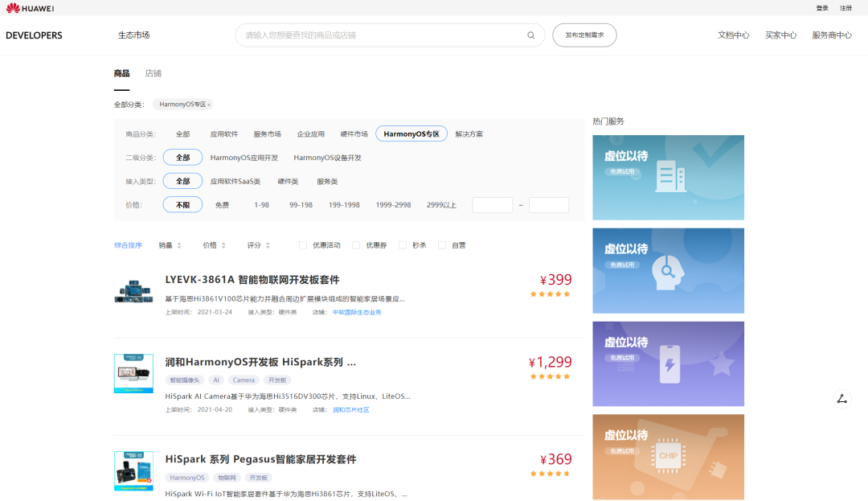Click the search magnifier icon
This screenshot has width=868, height=501.
[531, 35]
